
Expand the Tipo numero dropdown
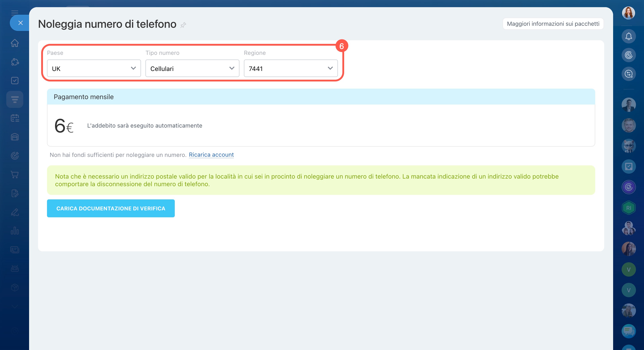coord(192,68)
